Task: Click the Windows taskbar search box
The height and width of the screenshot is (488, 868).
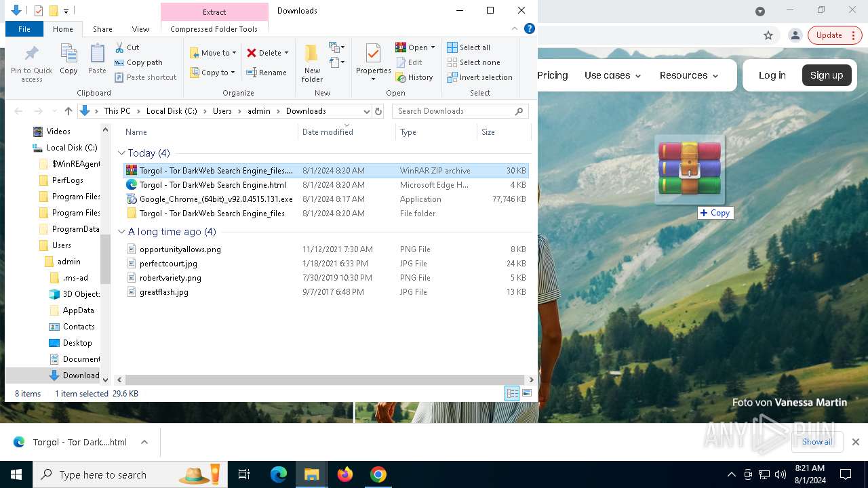Action: click(x=130, y=474)
